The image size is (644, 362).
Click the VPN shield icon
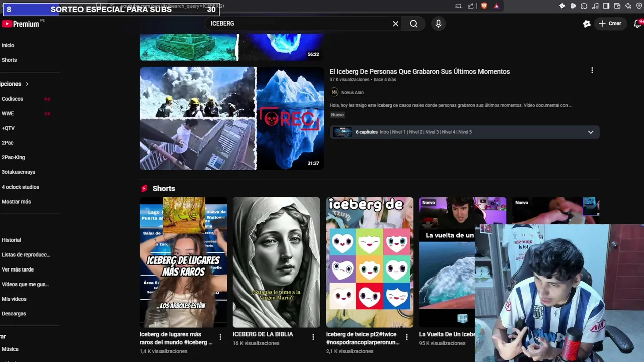point(639,6)
